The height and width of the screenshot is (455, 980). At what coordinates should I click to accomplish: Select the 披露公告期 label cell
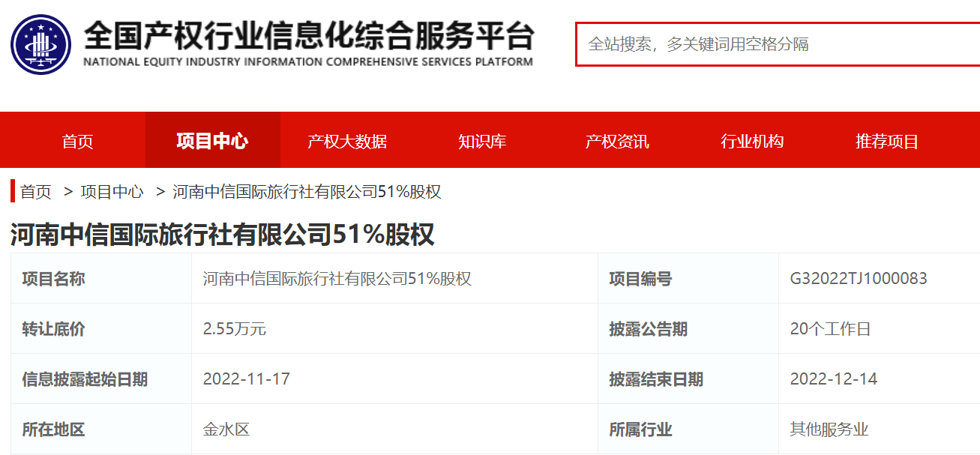[x=688, y=328]
